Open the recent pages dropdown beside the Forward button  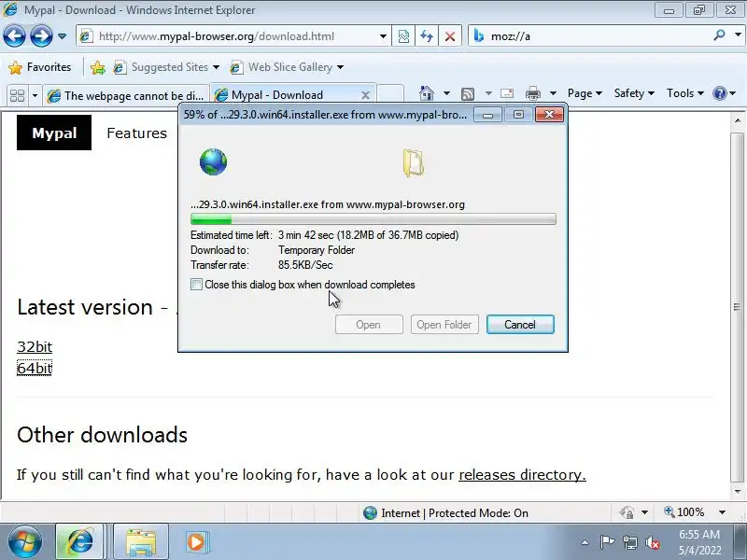[62, 36]
